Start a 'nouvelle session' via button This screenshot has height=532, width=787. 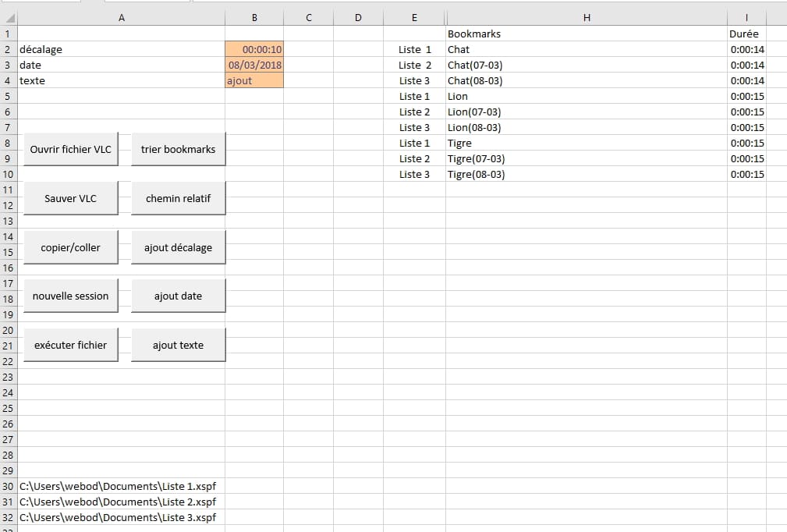tap(71, 296)
